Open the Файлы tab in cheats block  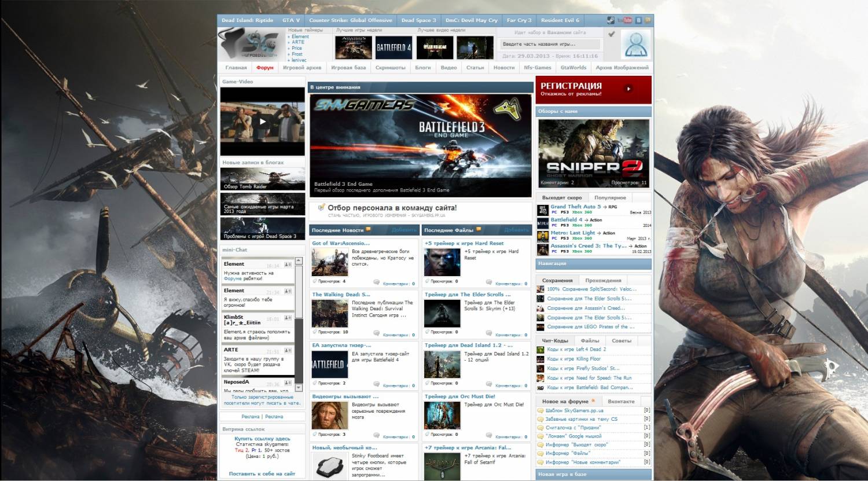[590, 340]
